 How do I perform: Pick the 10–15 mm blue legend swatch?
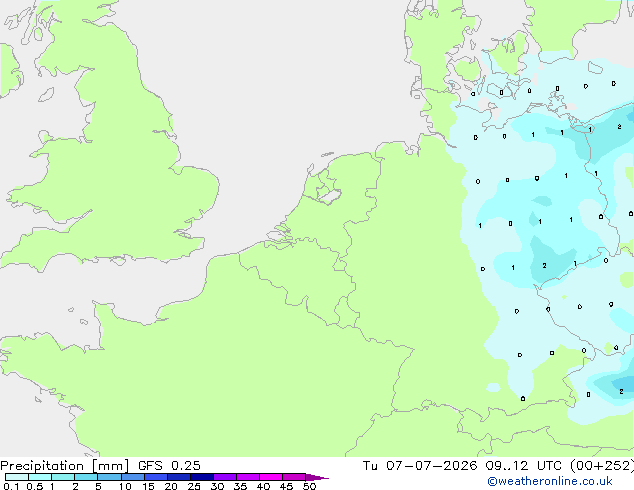coord(132,477)
